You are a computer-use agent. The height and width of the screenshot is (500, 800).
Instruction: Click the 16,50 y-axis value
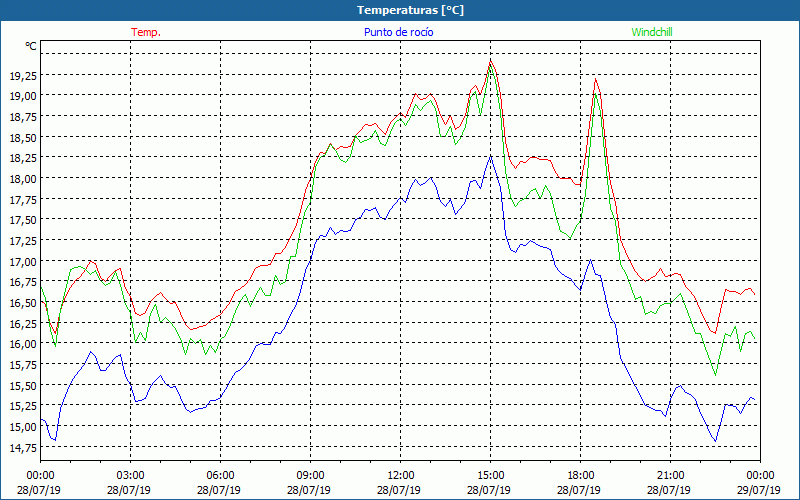(23, 303)
